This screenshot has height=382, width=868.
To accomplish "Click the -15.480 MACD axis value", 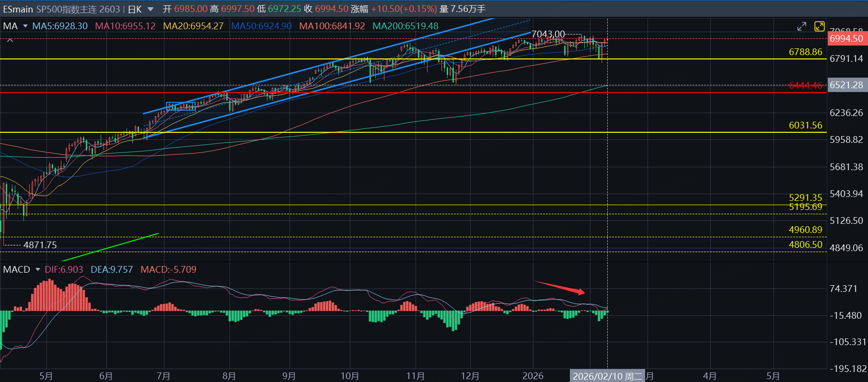I will pos(846,315).
